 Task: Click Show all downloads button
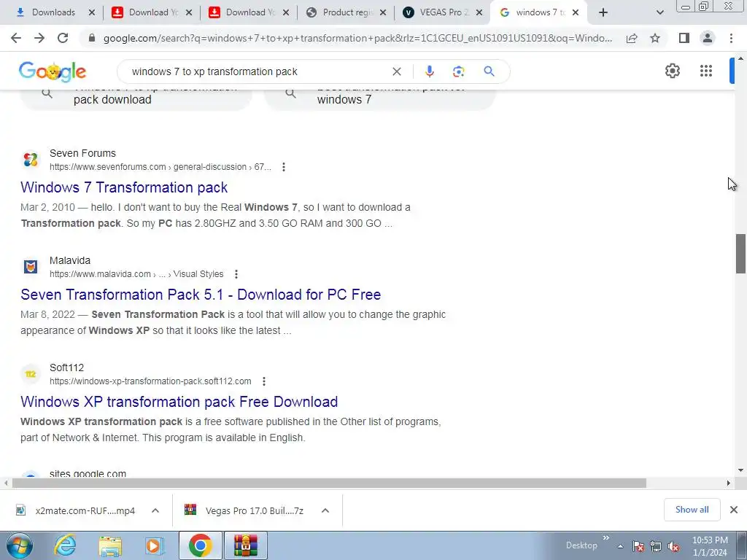click(x=692, y=510)
